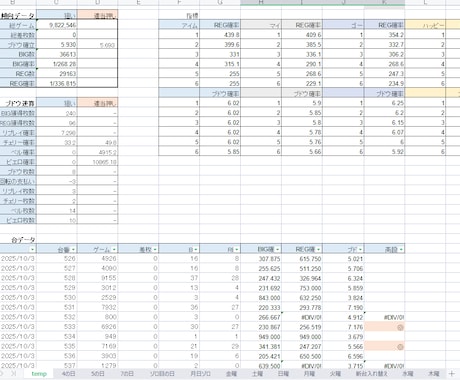This screenshot has height=380, width=460.
Task: Select the cell with value 10865.18
Action: pos(97,162)
